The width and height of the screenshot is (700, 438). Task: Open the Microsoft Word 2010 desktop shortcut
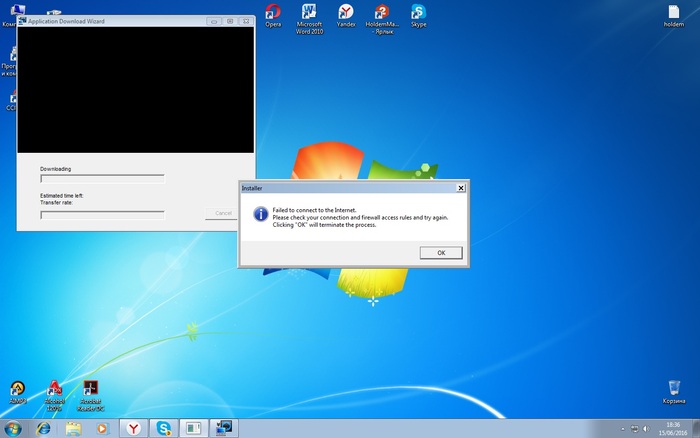tap(309, 12)
